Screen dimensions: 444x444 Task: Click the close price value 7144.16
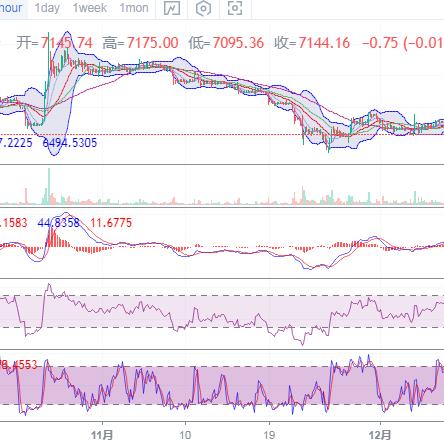pyautogui.click(x=324, y=43)
